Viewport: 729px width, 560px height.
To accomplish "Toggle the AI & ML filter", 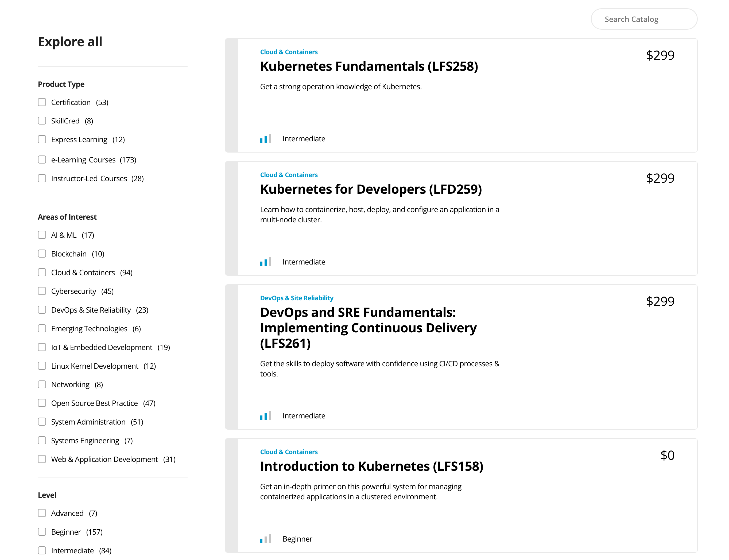I will pos(42,235).
